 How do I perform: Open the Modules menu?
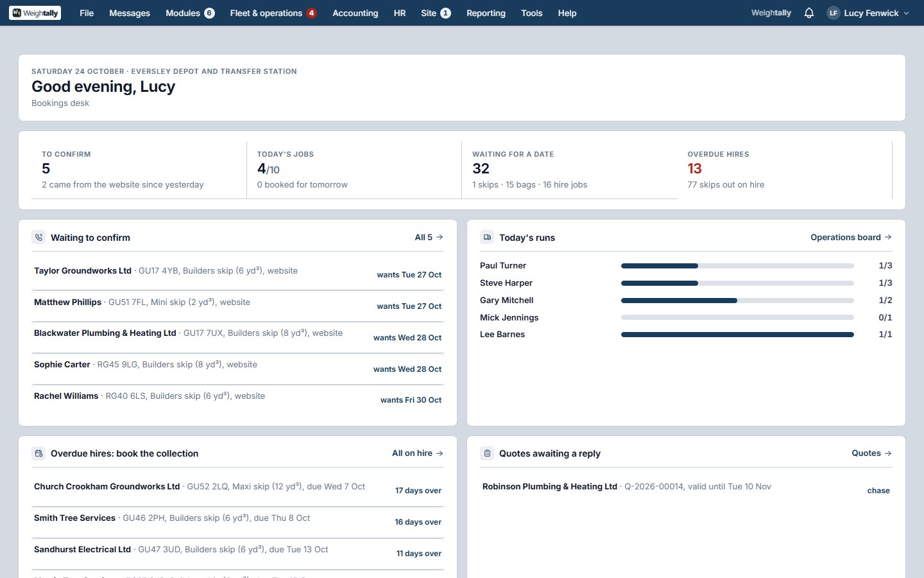coord(190,13)
